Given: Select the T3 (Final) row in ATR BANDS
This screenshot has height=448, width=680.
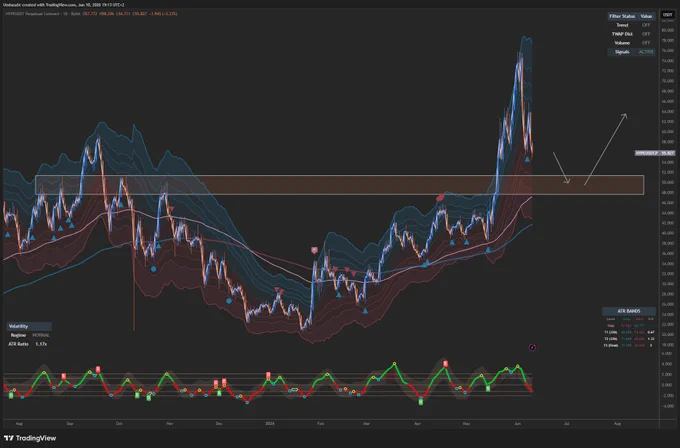Looking at the screenshot, I should pyautogui.click(x=628, y=345).
